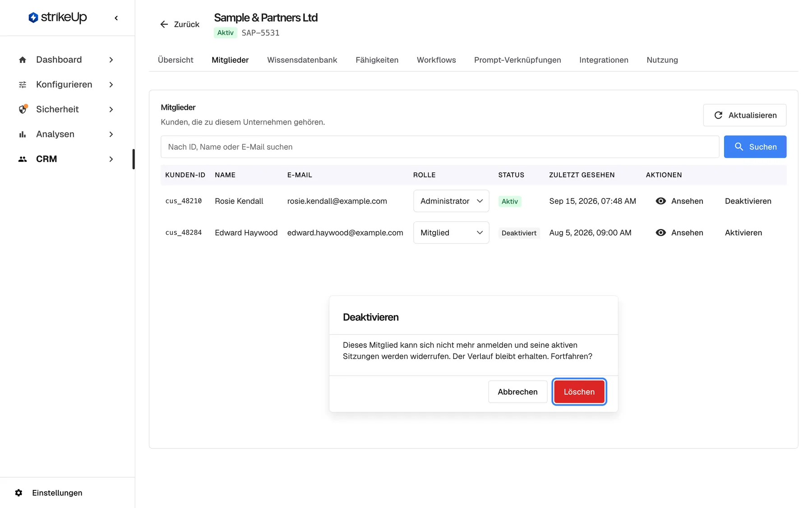This screenshot has height=508, width=812.
Task: Click the strikeUp logo icon
Action: pyautogui.click(x=33, y=18)
